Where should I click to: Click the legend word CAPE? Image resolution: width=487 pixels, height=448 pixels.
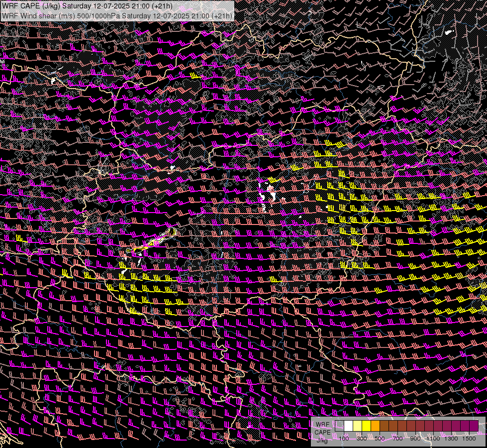pyautogui.click(x=323, y=433)
